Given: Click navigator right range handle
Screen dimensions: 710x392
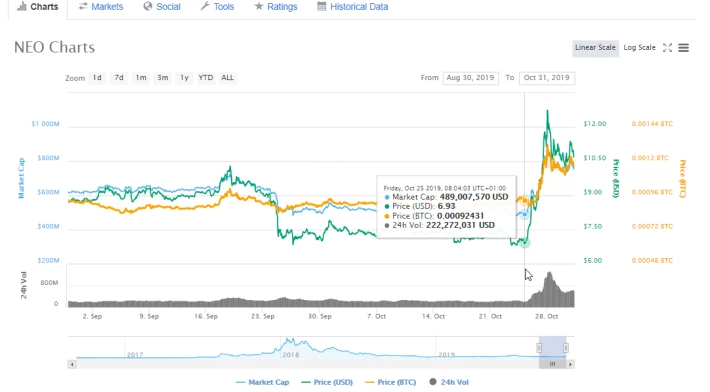Looking at the screenshot, I should 566,348.
